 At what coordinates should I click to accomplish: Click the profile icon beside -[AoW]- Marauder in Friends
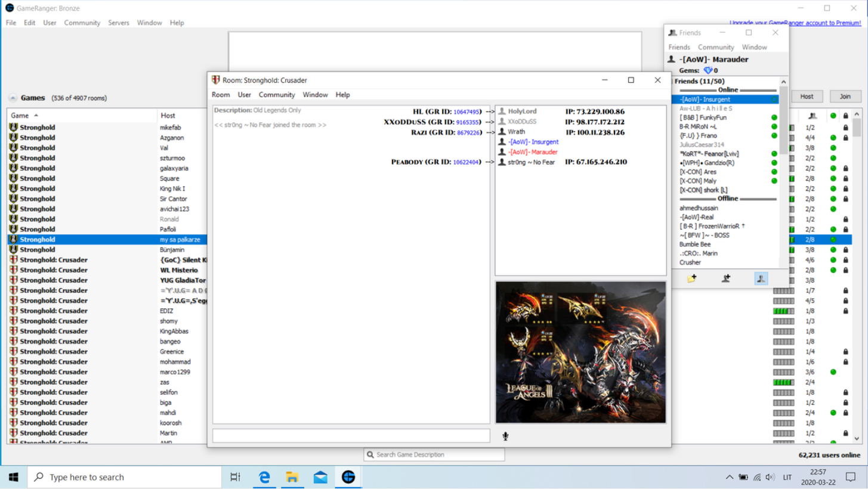pyautogui.click(x=672, y=60)
